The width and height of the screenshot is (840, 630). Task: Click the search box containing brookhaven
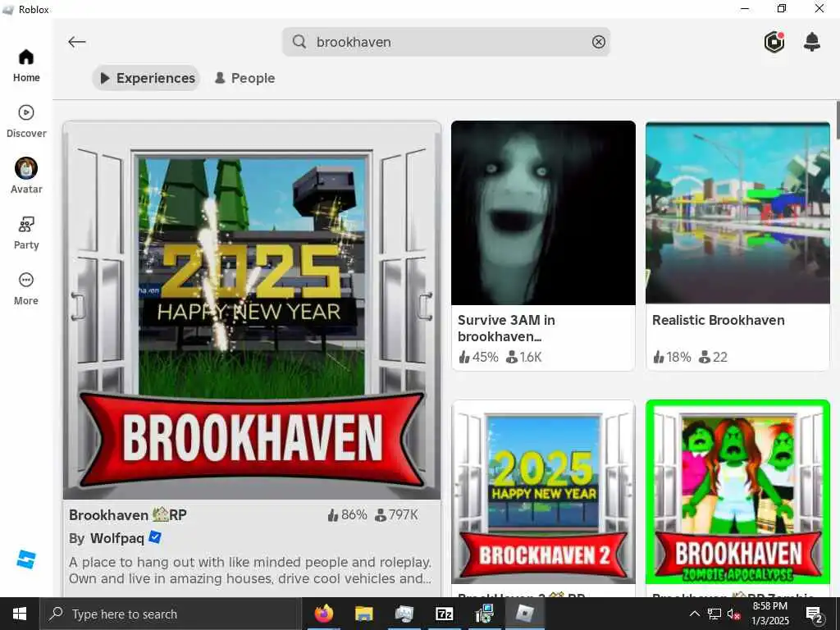445,42
